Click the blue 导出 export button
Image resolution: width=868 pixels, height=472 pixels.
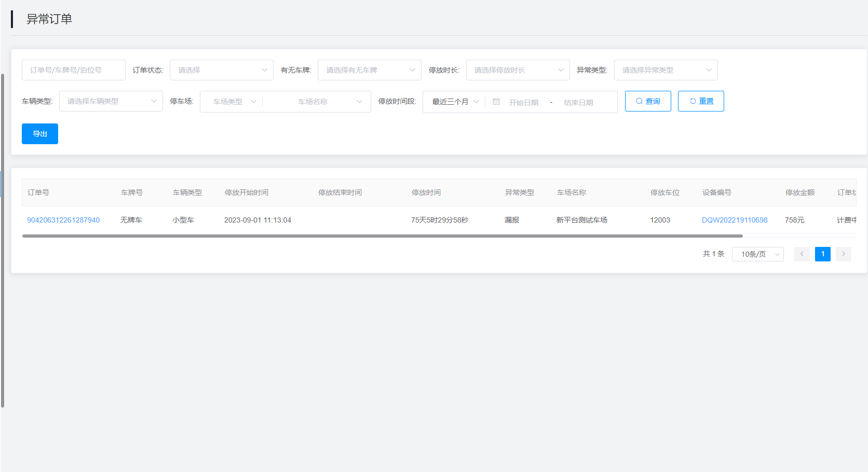[40, 134]
